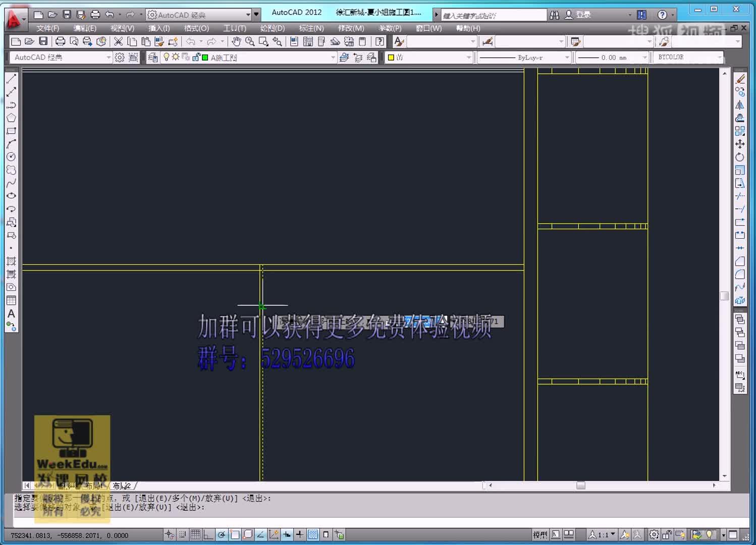This screenshot has height=545, width=756.
Task: Expand the layer selection dropdown
Action: point(333,58)
